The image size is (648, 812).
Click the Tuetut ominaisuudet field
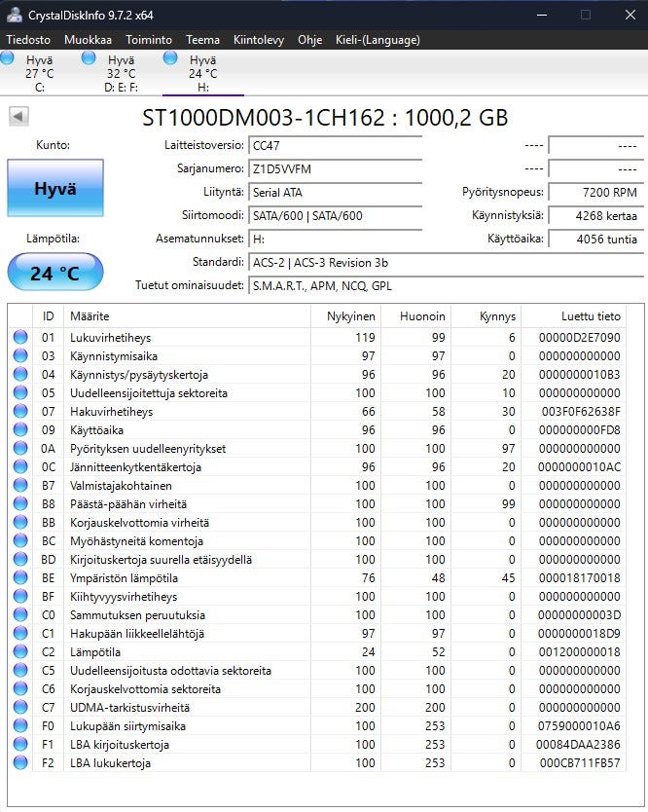446,286
